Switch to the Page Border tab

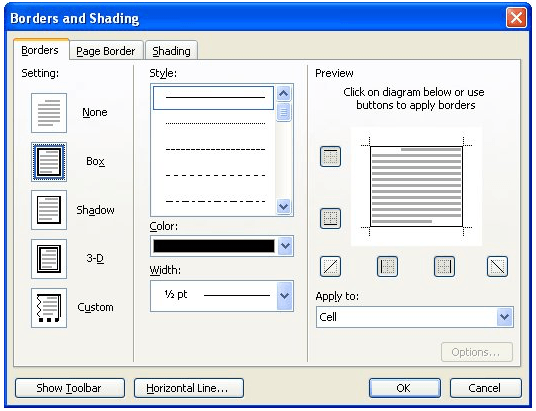pyautogui.click(x=106, y=51)
